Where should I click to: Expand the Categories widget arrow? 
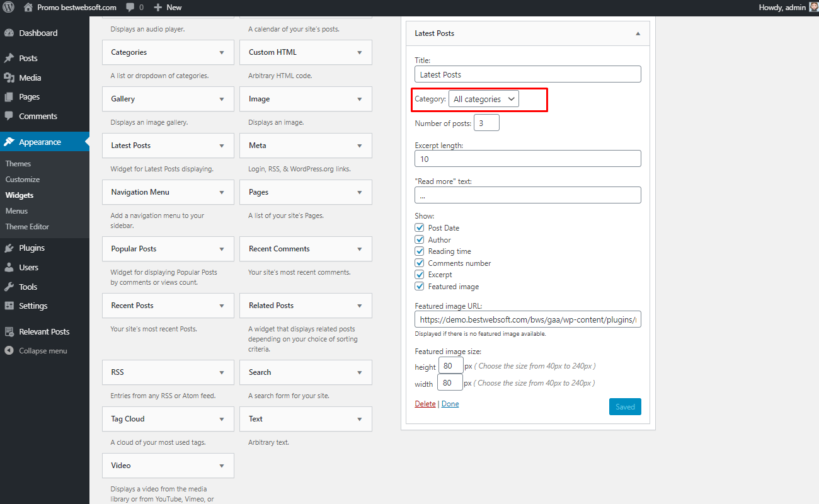[222, 52]
